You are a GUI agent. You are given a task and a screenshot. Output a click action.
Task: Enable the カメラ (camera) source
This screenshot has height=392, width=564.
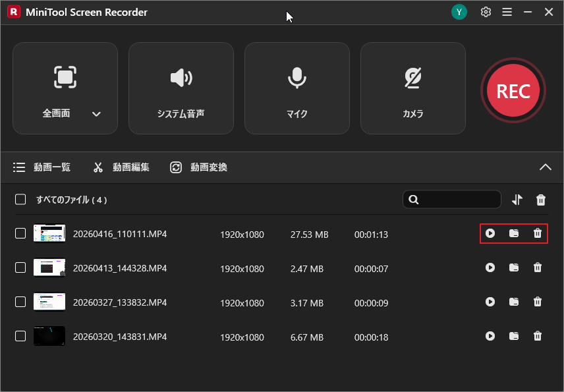coord(412,88)
